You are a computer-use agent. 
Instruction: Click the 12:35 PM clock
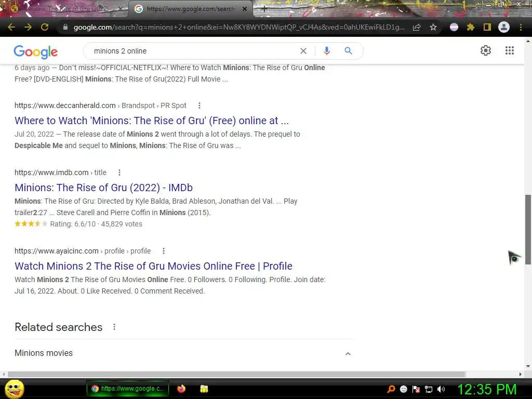click(x=487, y=389)
